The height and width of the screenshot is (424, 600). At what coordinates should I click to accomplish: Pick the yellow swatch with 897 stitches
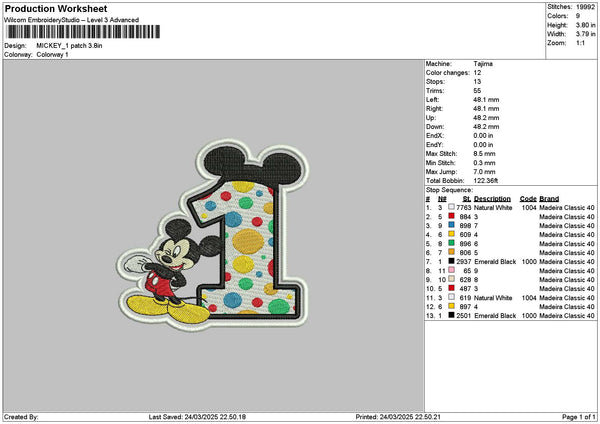[x=452, y=306]
